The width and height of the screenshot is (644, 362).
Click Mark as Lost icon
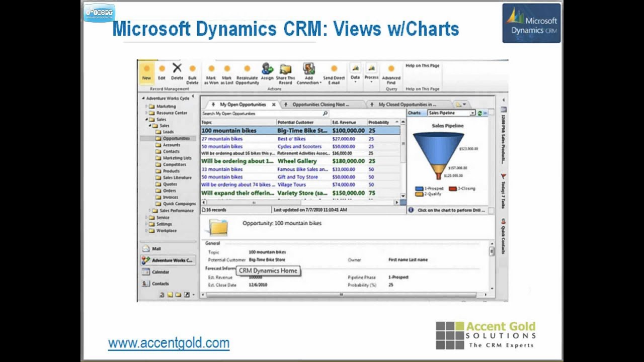(227, 69)
